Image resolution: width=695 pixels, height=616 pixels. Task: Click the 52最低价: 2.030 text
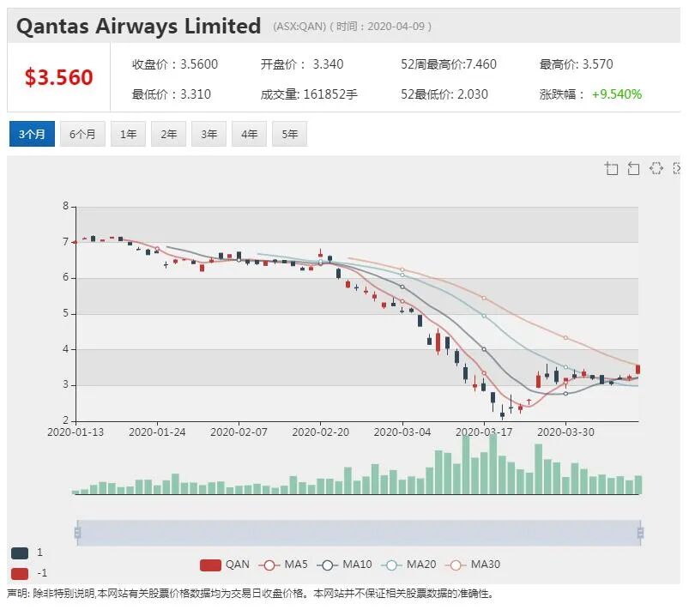point(444,94)
